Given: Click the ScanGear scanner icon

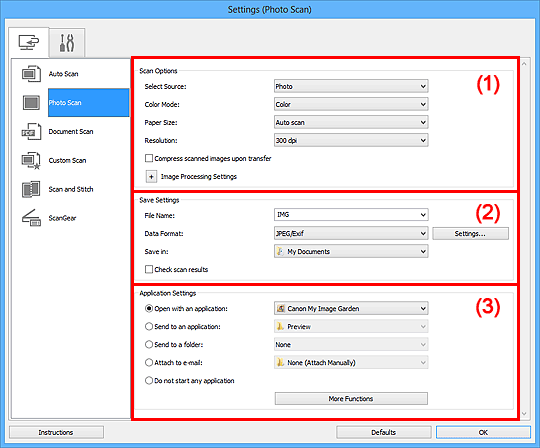Looking at the screenshot, I should [x=31, y=218].
